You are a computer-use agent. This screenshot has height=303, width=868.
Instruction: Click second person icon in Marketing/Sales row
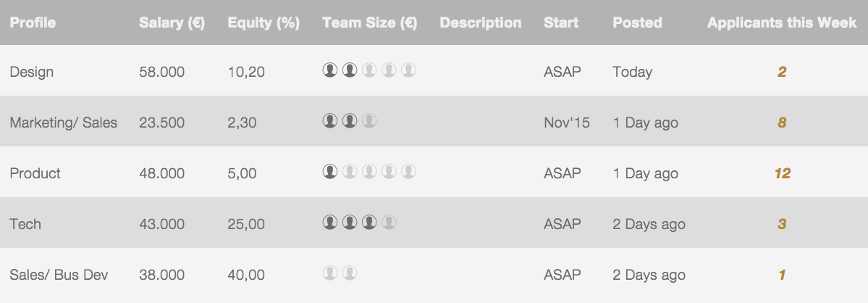pyautogui.click(x=350, y=121)
